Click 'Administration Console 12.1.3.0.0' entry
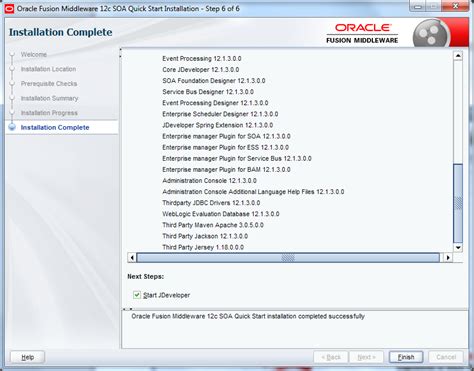 (209, 181)
